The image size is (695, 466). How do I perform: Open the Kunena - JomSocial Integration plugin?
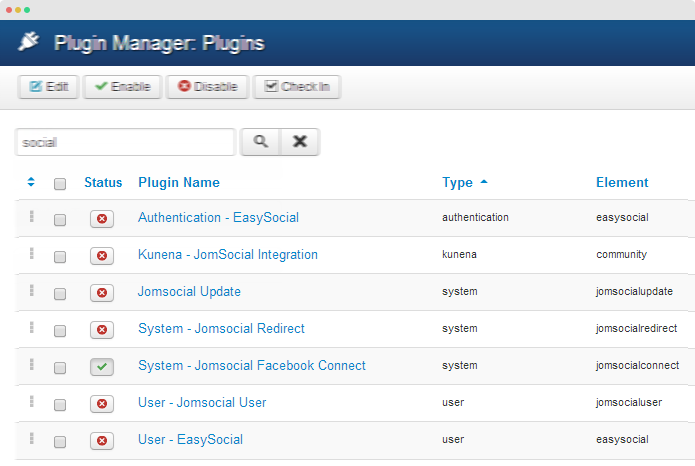pyautogui.click(x=228, y=255)
